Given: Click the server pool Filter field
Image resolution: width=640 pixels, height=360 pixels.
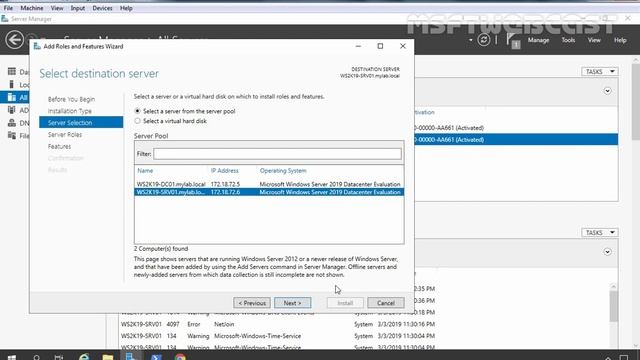Looking at the screenshot, I should pos(277,154).
